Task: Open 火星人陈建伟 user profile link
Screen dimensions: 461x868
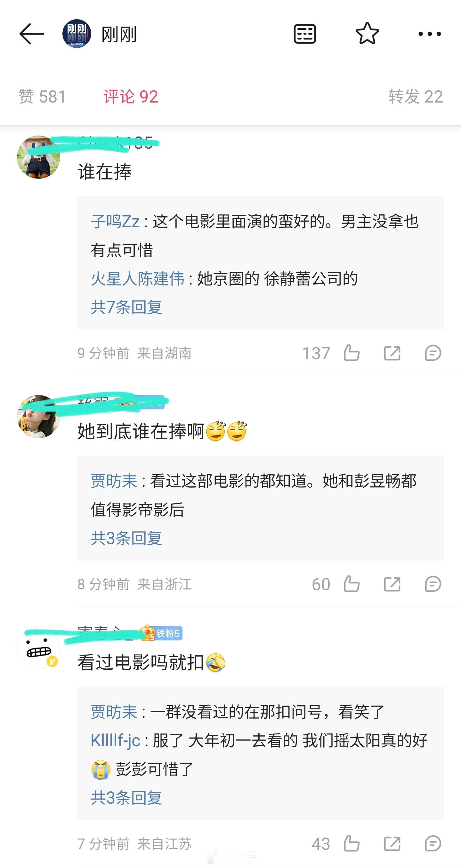Action: pos(137,279)
